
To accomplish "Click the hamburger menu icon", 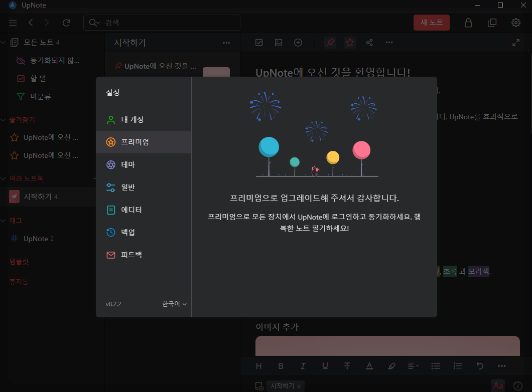I will coord(13,23).
